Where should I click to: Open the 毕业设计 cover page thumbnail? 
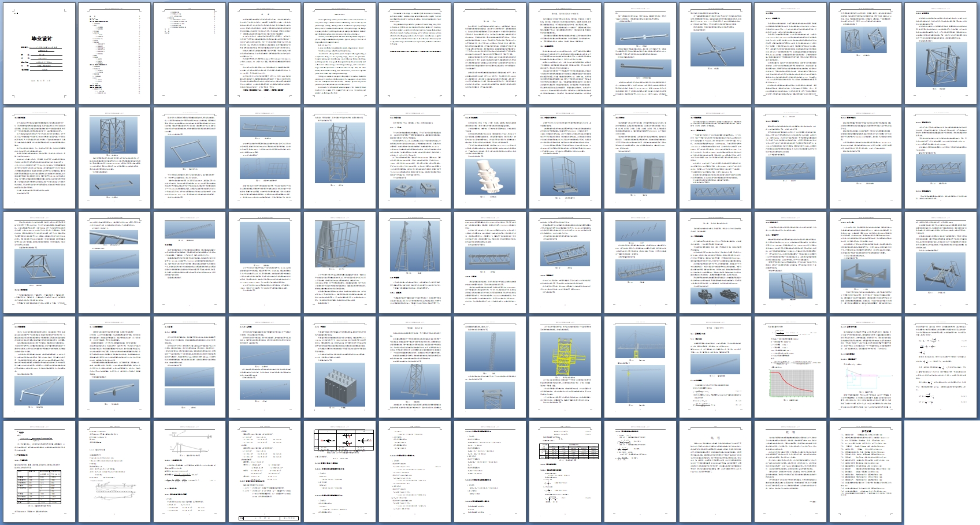[39, 53]
